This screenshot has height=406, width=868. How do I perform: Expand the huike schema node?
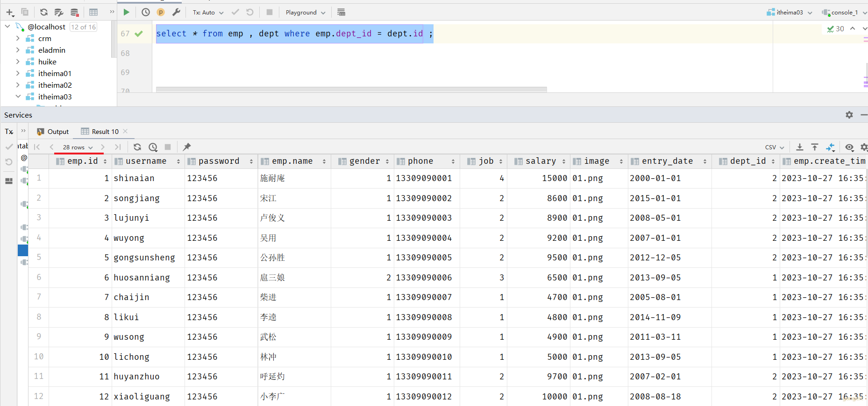click(18, 62)
